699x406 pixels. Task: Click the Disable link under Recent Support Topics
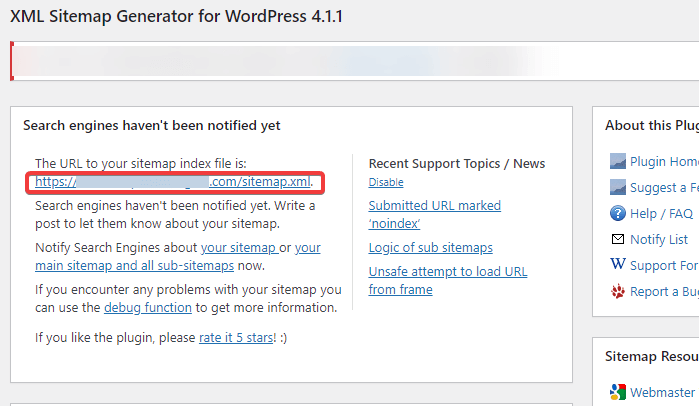point(386,182)
